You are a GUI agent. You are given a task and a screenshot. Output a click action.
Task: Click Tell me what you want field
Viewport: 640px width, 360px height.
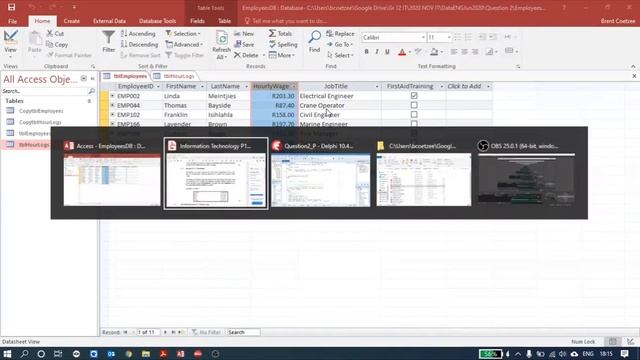(286, 21)
